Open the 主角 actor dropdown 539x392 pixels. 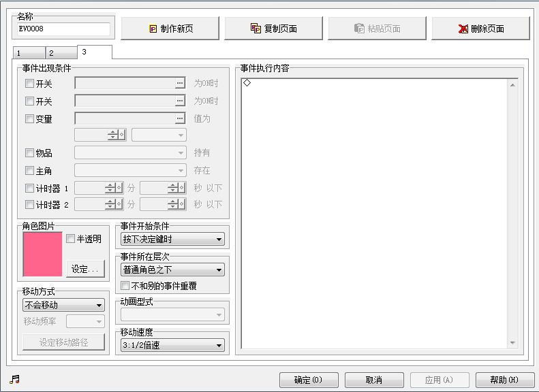click(x=131, y=170)
